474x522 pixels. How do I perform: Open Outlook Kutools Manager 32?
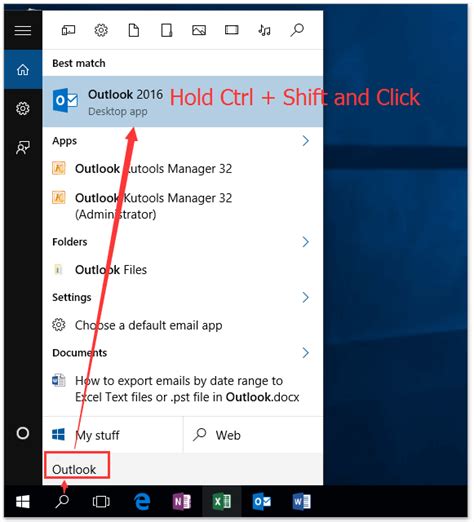[183, 169]
